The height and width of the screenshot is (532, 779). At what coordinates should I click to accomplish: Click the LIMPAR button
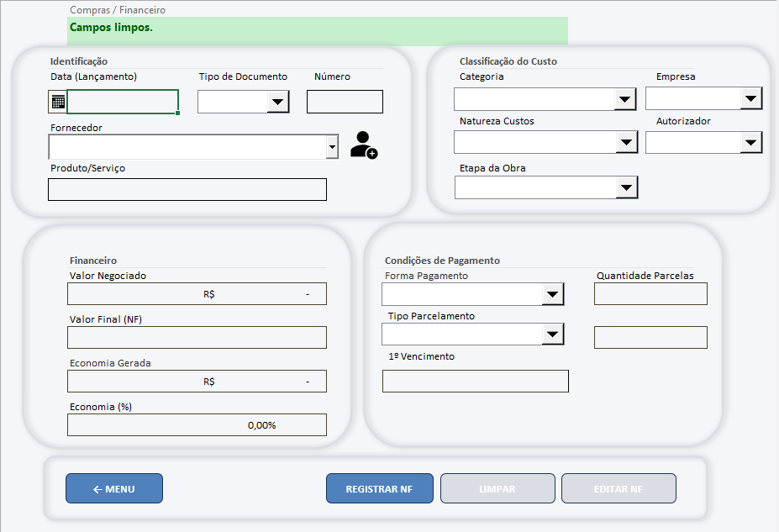point(497,488)
